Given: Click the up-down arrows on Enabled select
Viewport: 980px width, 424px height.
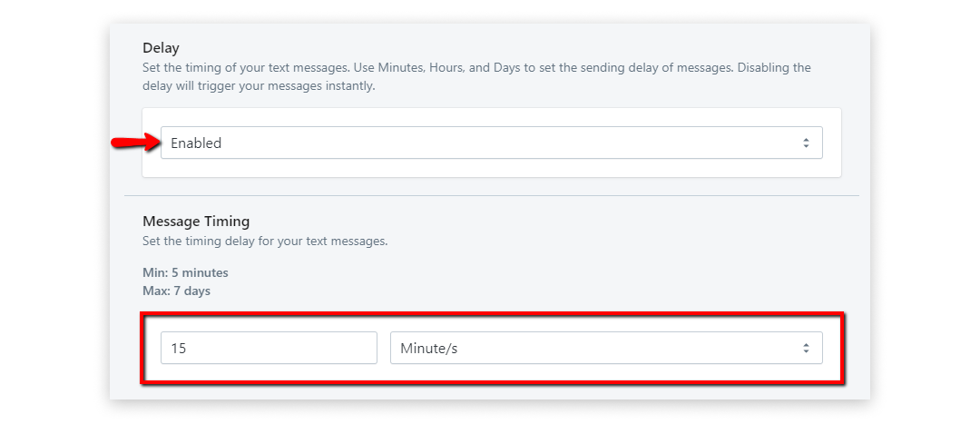Looking at the screenshot, I should pos(806,143).
